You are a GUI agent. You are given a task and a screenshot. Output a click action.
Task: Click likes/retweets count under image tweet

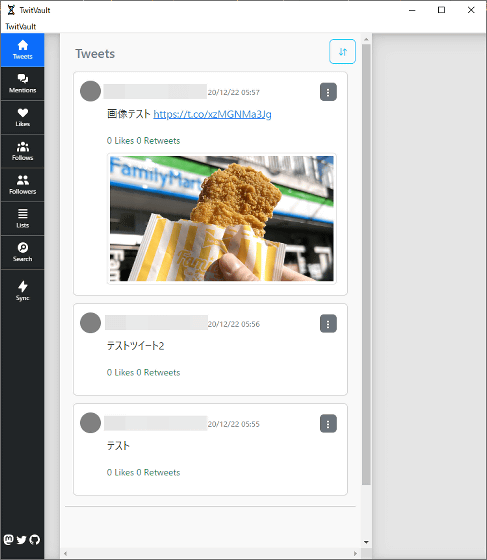[144, 141]
